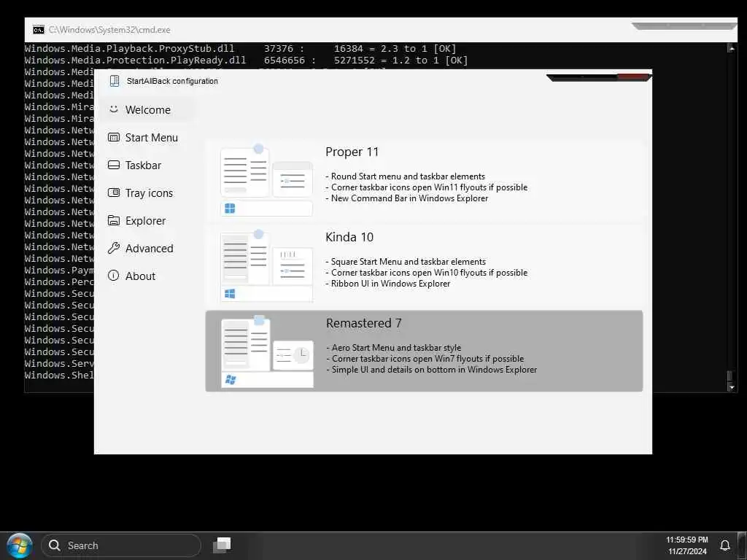The image size is (747, 560).
Task: Select the Proper 11 style heading
Action: point(352,152)
